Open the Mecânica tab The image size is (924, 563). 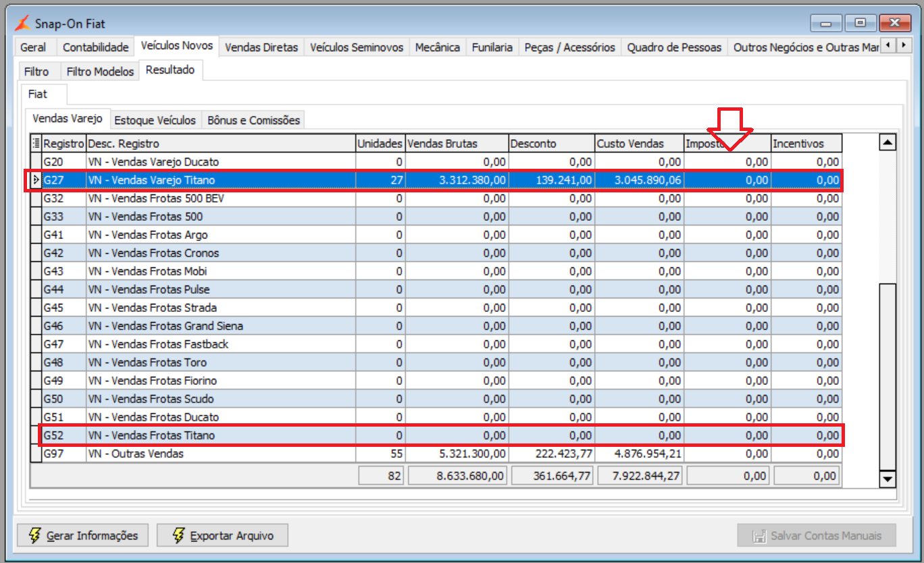(x=437, y=47)
